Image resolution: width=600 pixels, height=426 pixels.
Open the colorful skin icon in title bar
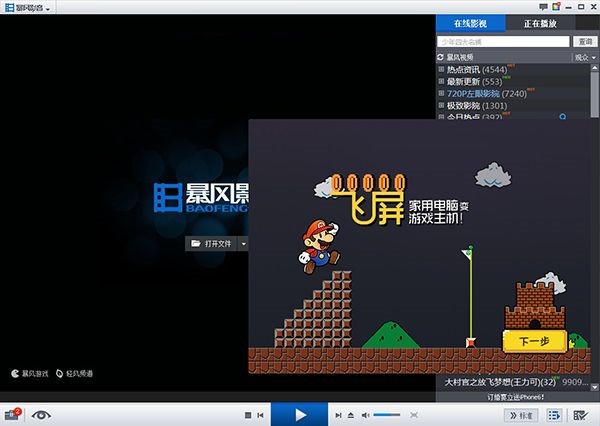555,7
